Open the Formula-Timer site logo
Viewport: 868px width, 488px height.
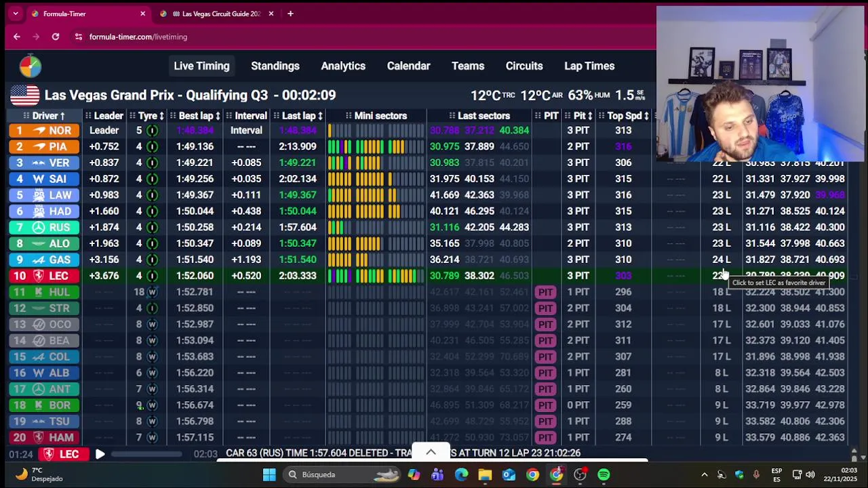(x=30, y=66)
